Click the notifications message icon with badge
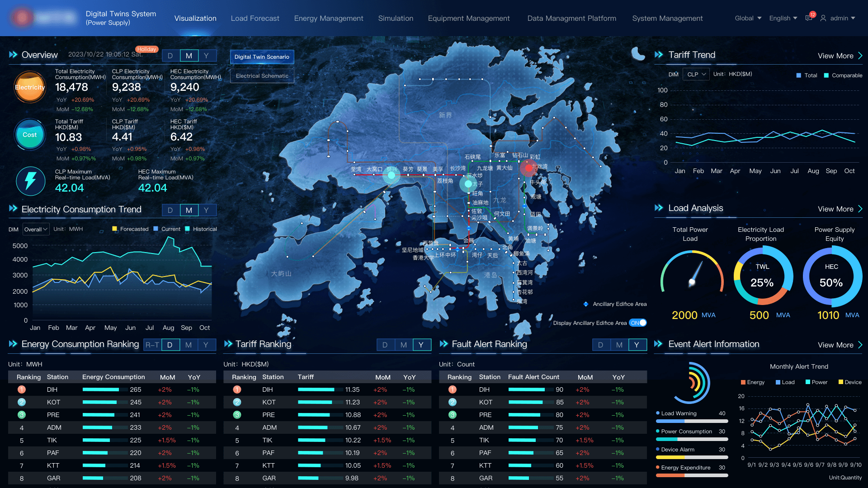This screenshot has width=868, height=488. point(809,18)
